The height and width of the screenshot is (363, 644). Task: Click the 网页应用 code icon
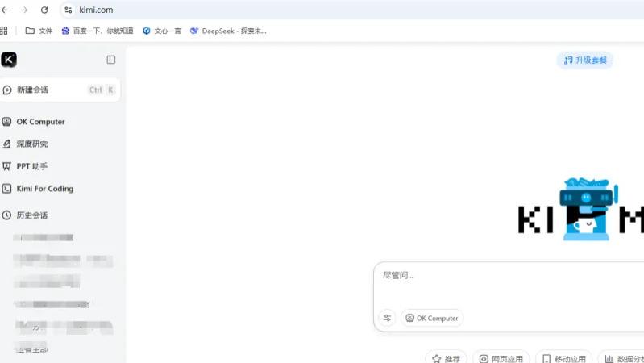pos(484,359)
